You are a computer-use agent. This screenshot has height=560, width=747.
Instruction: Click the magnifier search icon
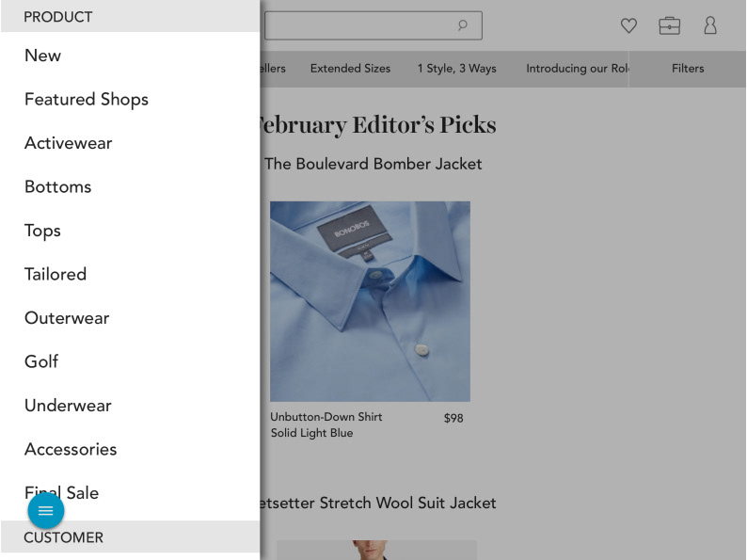pyautogui.click(x=462, y=24)
